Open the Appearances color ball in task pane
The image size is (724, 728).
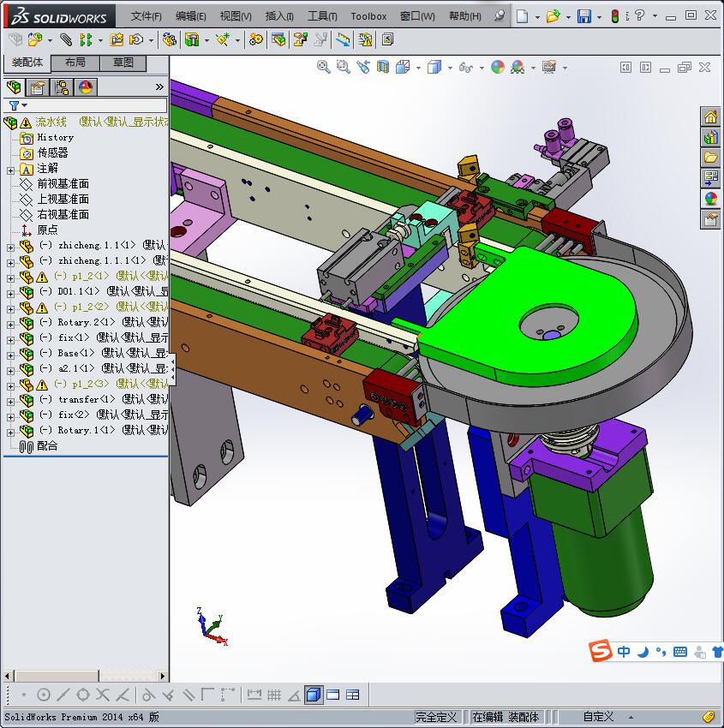[x=710, y=199]
